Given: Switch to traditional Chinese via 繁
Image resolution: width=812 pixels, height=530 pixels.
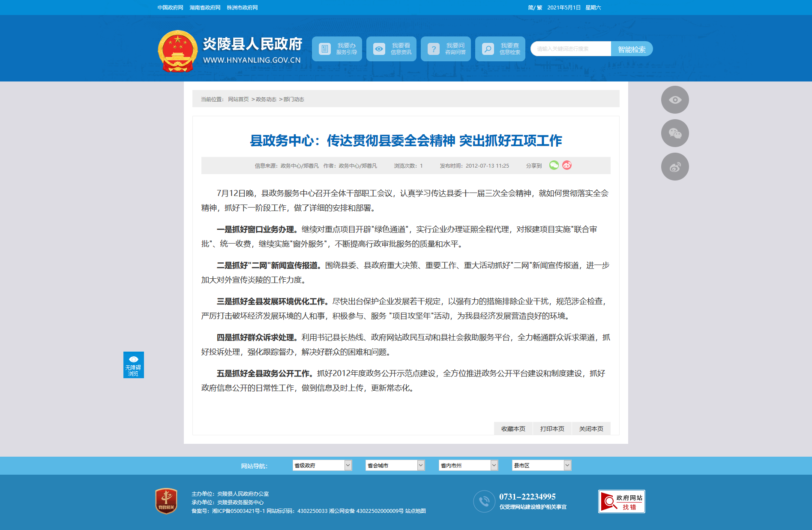Looking at the screenshot, I should pyautogui.click(x=539, y=8).
